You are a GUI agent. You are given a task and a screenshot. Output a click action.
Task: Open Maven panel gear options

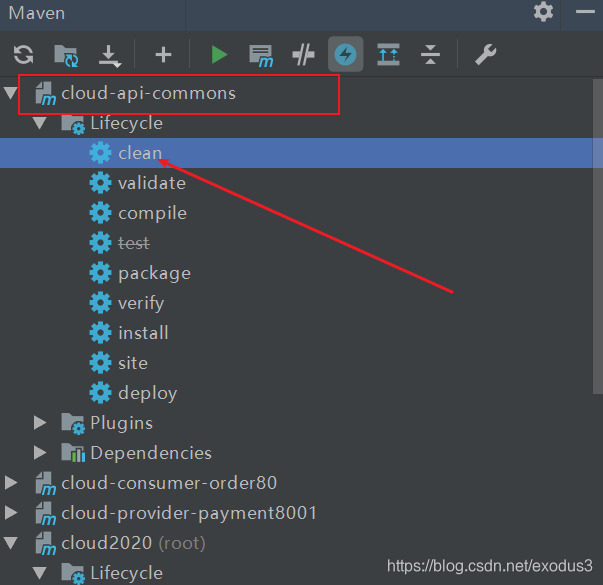[x=543, y=12]
